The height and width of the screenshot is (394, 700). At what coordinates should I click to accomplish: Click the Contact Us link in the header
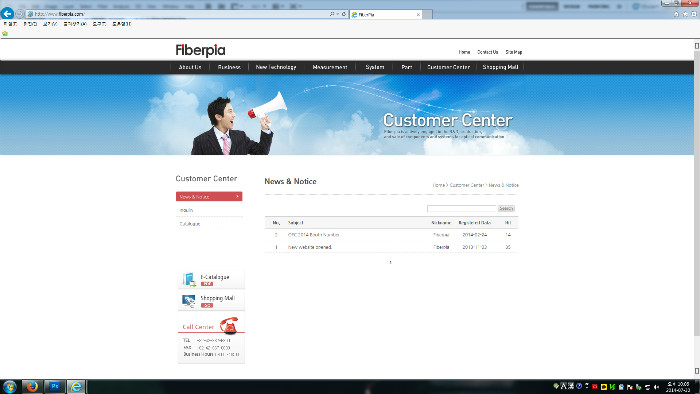coord(488,52)
